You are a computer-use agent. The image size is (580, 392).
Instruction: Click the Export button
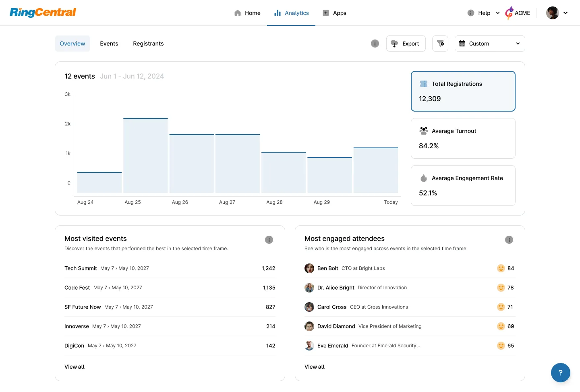[x=406, y=44]
